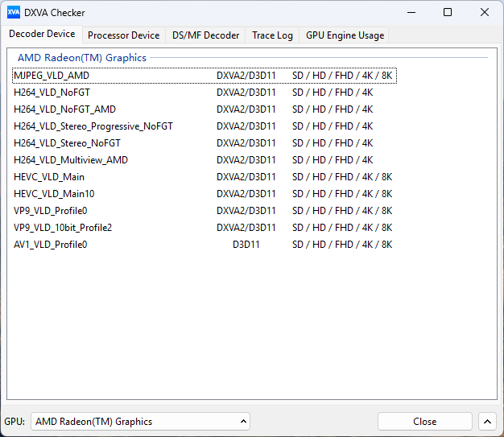Screen dimensions: 504x437
Task: Select the VP9_VLD_10bit_Profile2 row
Action: (204, 228)
